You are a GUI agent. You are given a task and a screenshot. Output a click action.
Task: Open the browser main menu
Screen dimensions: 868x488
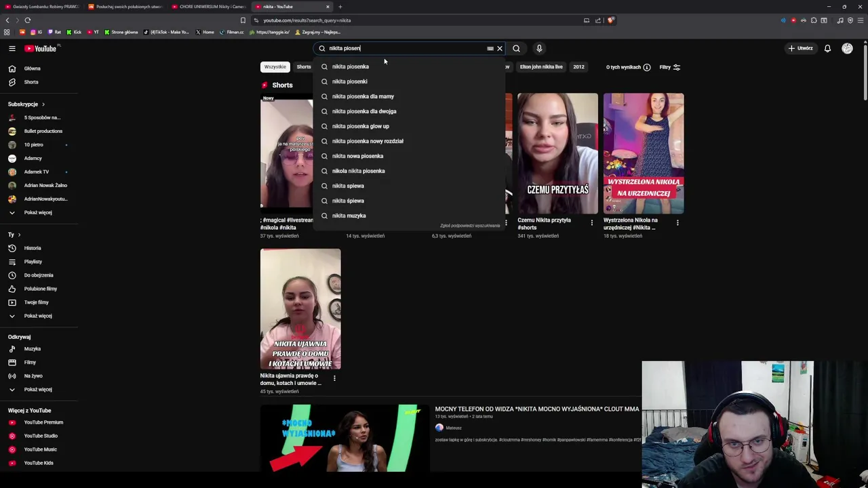tap(861, 20)
